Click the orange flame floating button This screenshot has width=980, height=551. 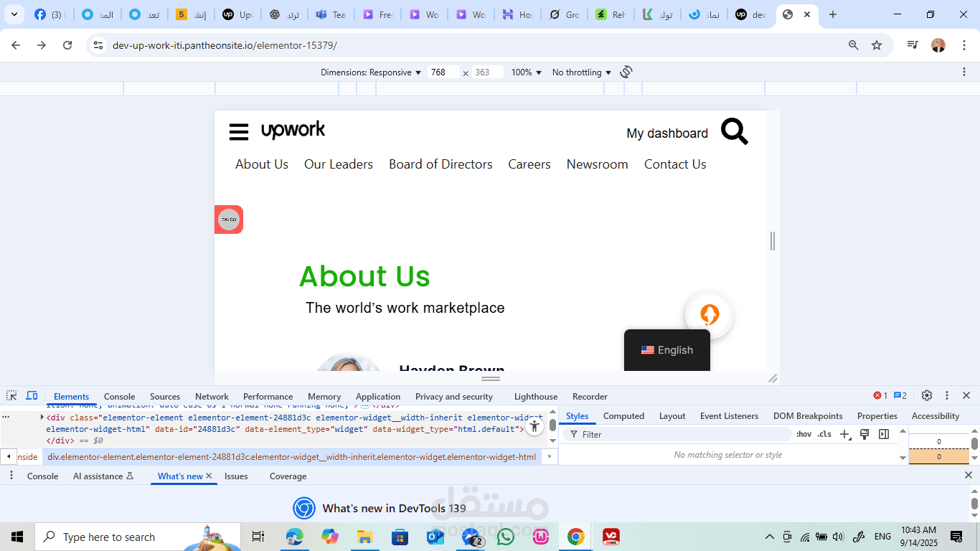(x=709, y=315)
